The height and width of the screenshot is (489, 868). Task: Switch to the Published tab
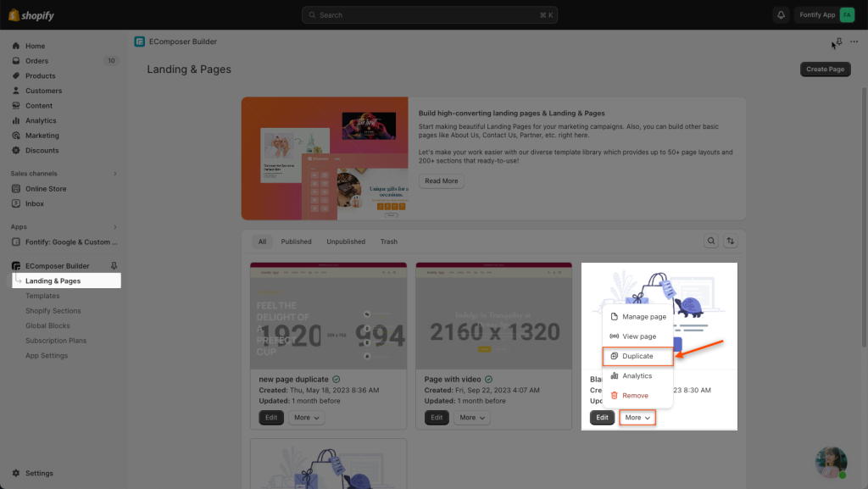(296, 242)
